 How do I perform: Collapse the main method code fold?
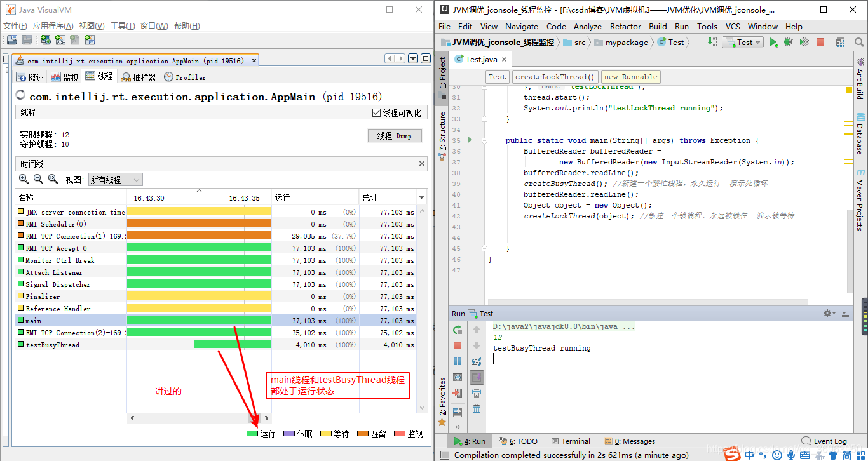click(484, 140)
